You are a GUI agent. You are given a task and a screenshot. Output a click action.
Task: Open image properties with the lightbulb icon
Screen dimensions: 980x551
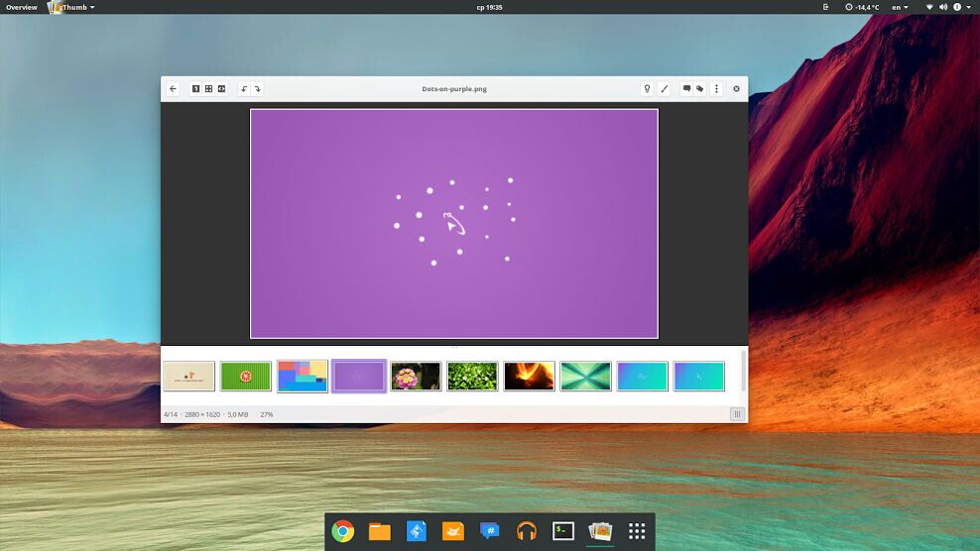(x=648, y=89)
